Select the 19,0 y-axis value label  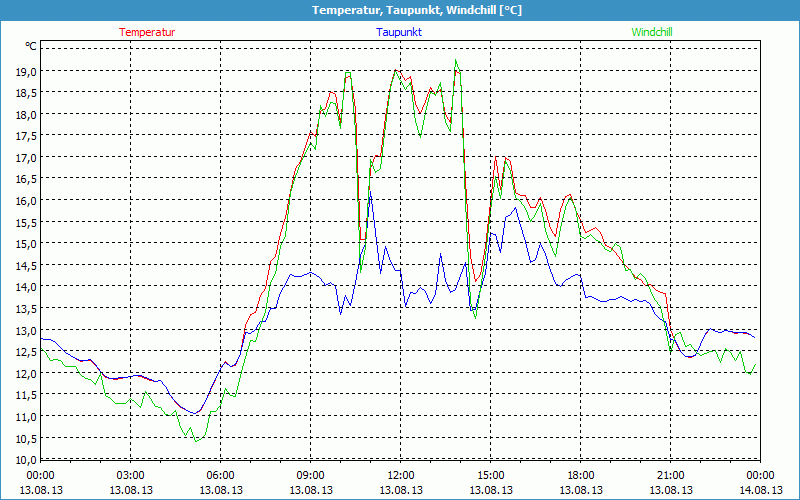tap(25, 72)
